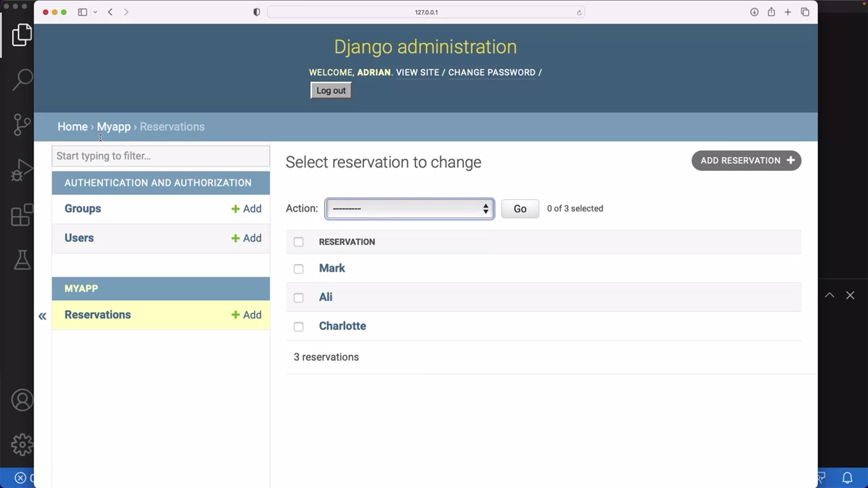Tick the checkbox next to Mark
868x488 pixels.
coord(299,269)
